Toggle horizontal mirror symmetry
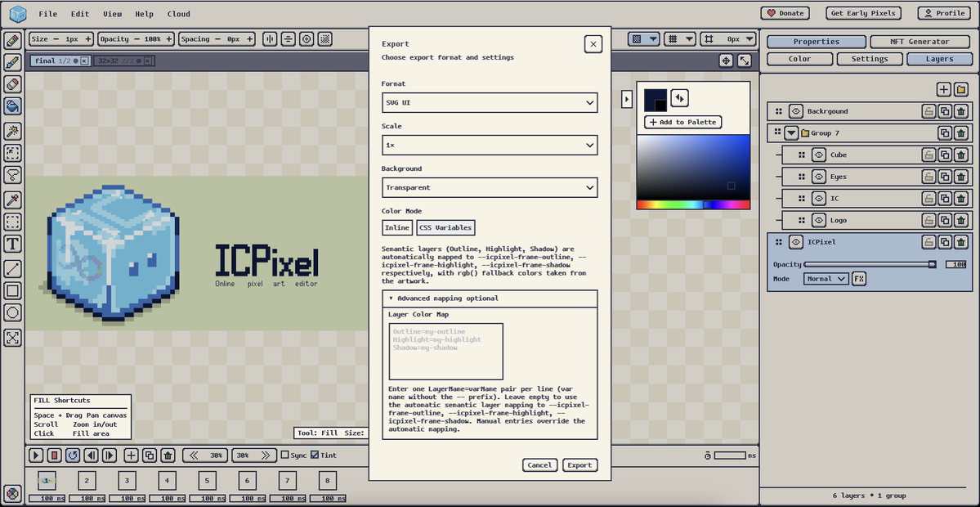The image size is (980, 507). point(289,38)
